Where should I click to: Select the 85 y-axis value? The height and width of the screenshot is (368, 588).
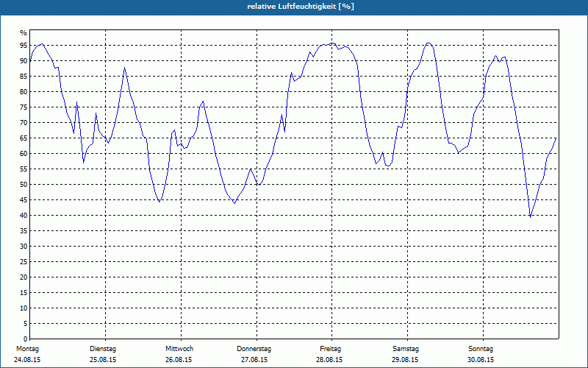point(24,77)
